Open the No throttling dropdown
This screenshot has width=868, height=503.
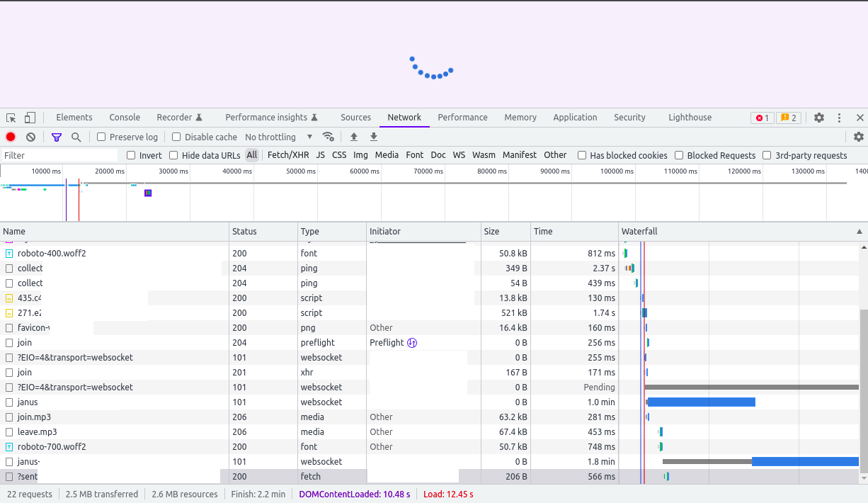click(279, 137)
